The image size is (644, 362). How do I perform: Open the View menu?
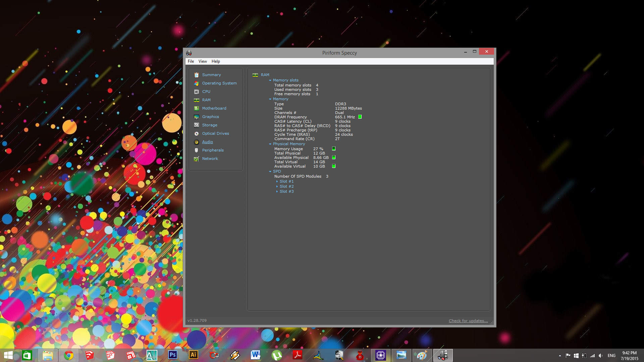pos(203,61)
